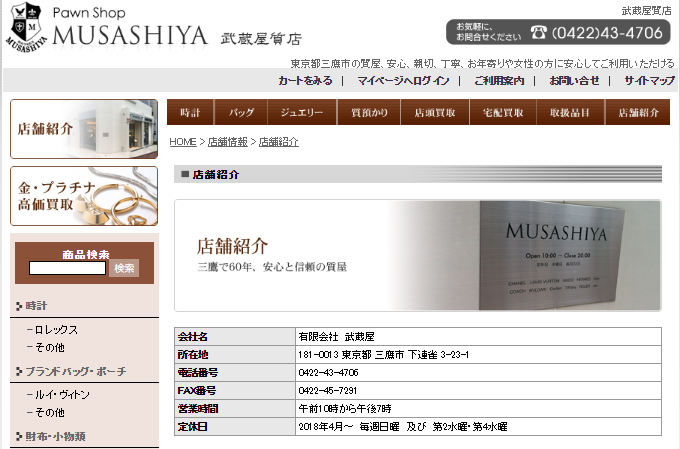Open the ジュエリー navigation tab

302,112
